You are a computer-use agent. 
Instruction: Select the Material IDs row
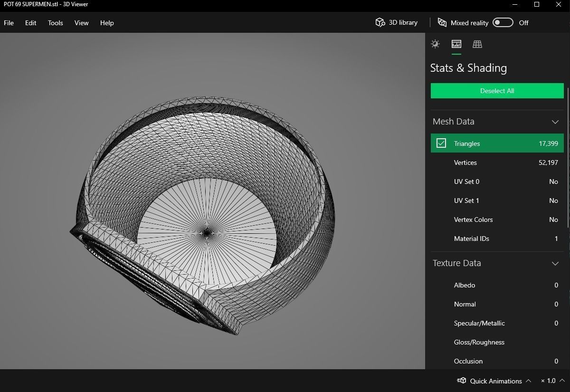(497, 239)
